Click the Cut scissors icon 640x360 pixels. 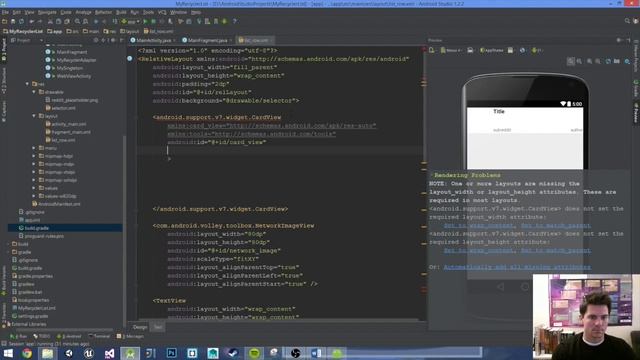50,21
